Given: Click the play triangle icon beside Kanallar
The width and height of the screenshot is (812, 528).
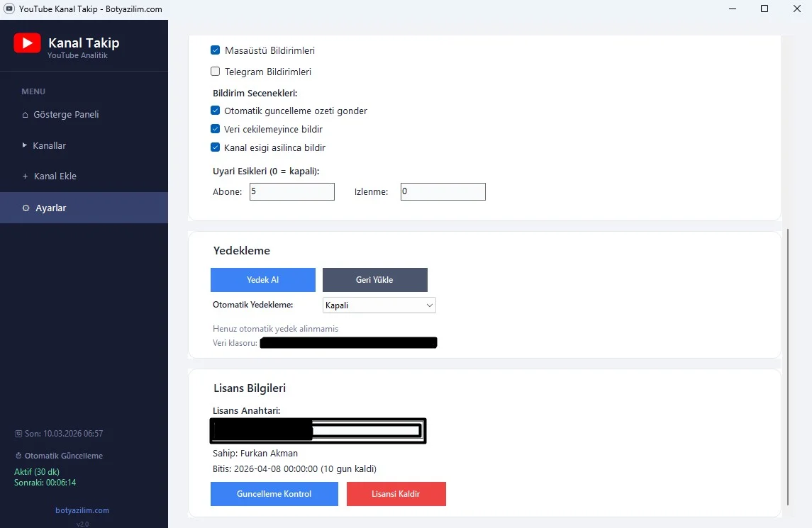Looking at the screenshot, I should 24,145.
